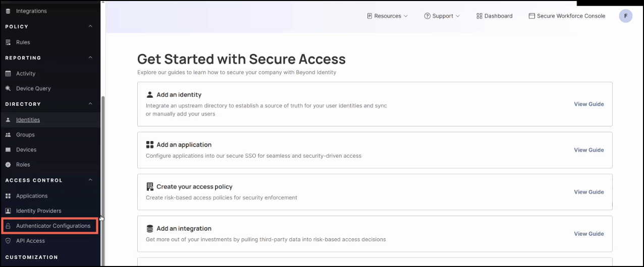Open View Guide for Add an identity
644x267 pixels.
coord(588,104)
